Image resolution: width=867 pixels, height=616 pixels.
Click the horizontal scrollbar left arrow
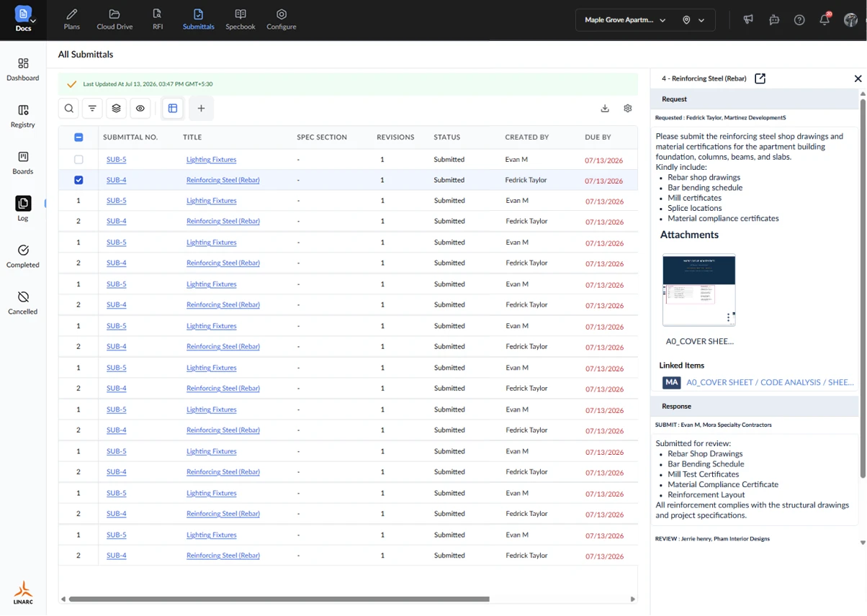pyautogui.click(x=63, y=599)
